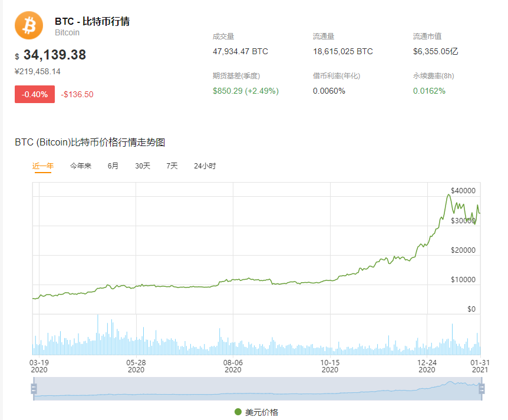Click the 流通市值 label
The height and width of the screenshot is (420, 508).
[x=427, y=37]
